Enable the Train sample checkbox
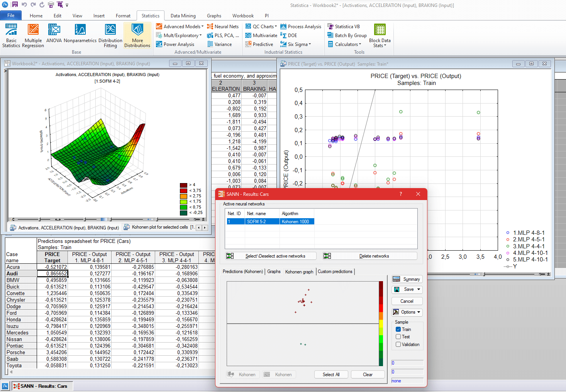Image resolution: width=566 pixels, height=392 pixels. coord(398,329)
